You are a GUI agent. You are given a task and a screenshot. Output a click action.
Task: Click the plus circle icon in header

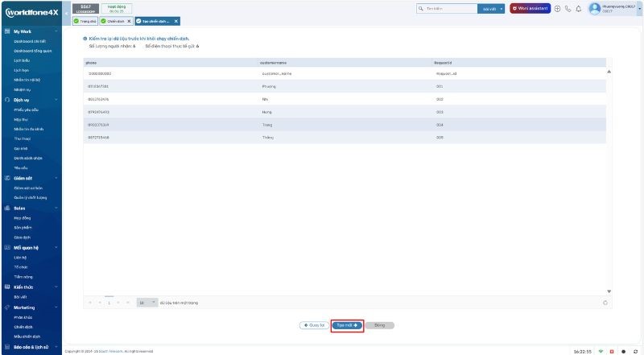pos(558,9)
